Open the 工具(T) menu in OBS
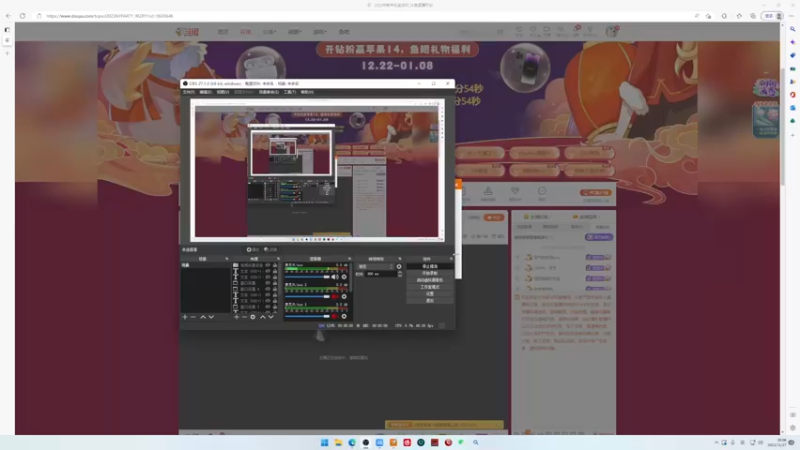The height and width of the screenshot is (450, 800). pyautogui.click(x=289, y=92)
